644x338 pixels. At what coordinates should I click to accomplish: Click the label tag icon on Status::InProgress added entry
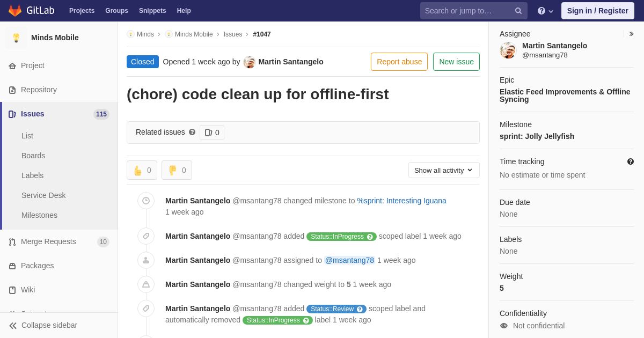click(x=146, y=236)
